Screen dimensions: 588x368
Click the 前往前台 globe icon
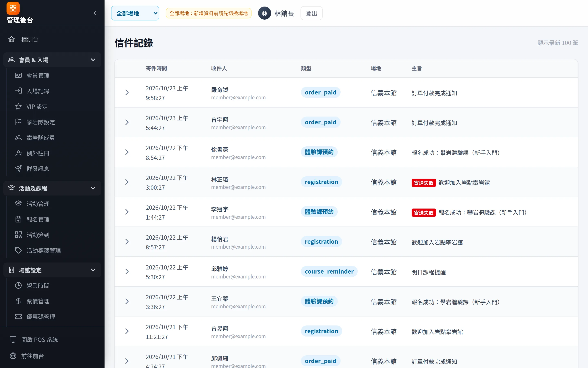[13, 356]
